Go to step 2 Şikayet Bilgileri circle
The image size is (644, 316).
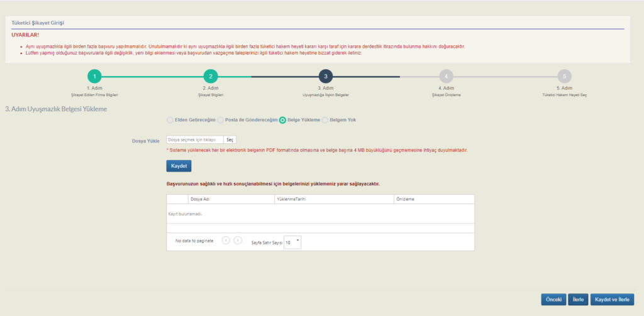point(211,77)
